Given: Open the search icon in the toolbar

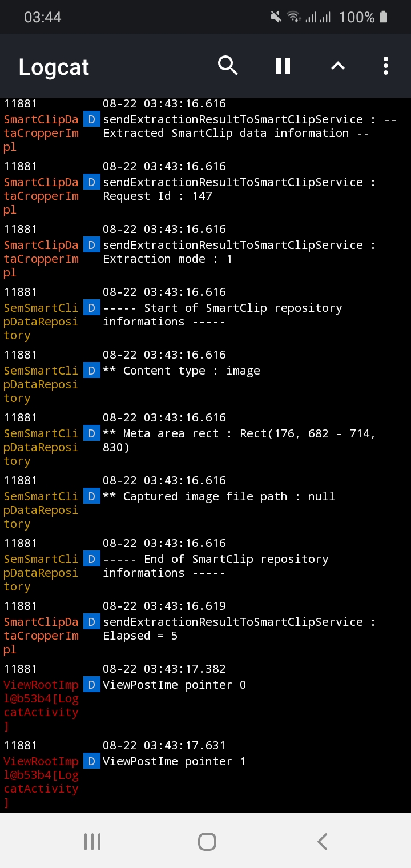Looking at the screenshot, I should [x=228, y=66].
